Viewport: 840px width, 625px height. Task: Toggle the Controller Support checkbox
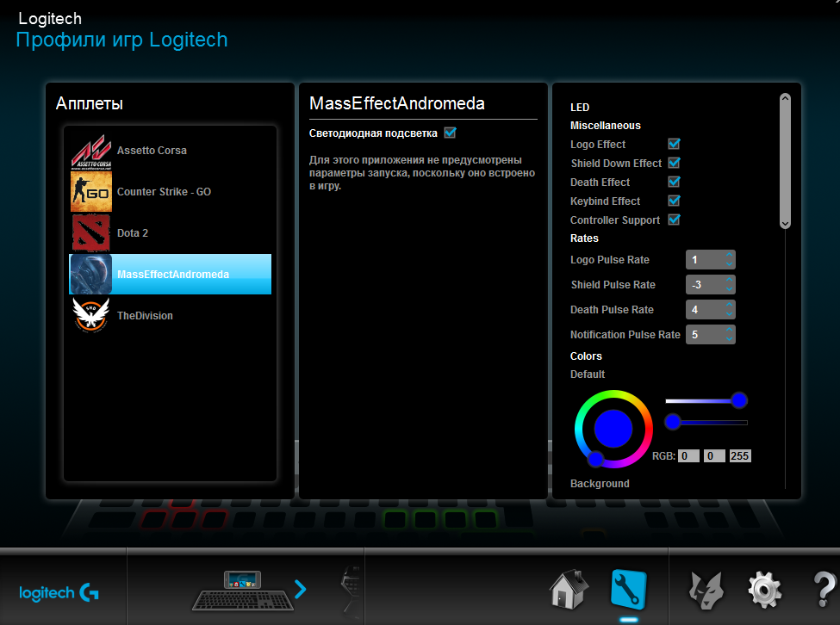674,220
